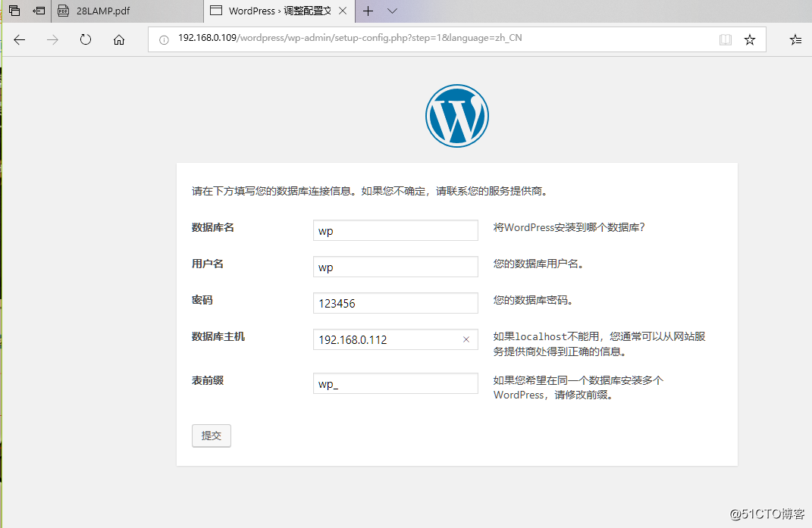Submit the form with 提交 button
The image size is (812, 528).
tap(212, 436)
